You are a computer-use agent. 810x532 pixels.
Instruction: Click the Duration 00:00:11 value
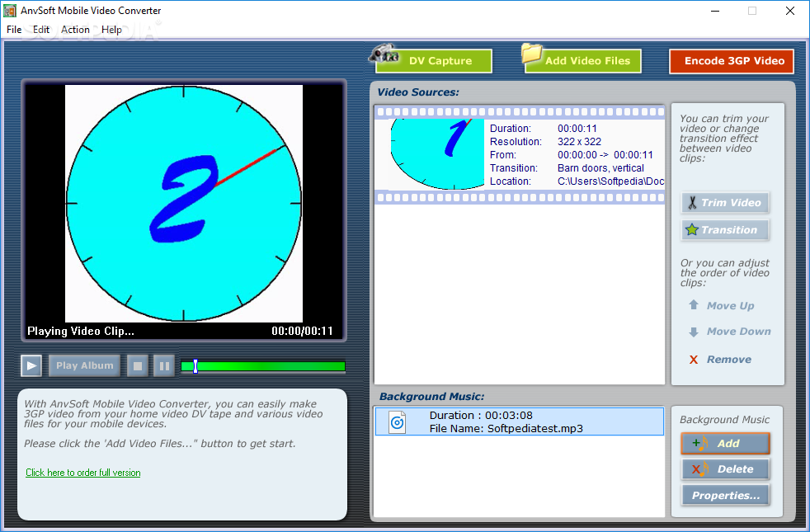(577, 129)
